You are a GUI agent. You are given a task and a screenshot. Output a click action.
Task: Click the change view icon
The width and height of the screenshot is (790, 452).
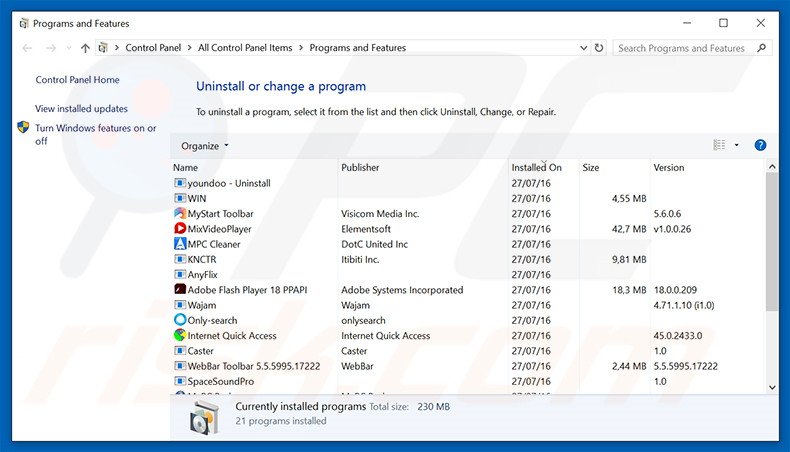pos(719,145)
